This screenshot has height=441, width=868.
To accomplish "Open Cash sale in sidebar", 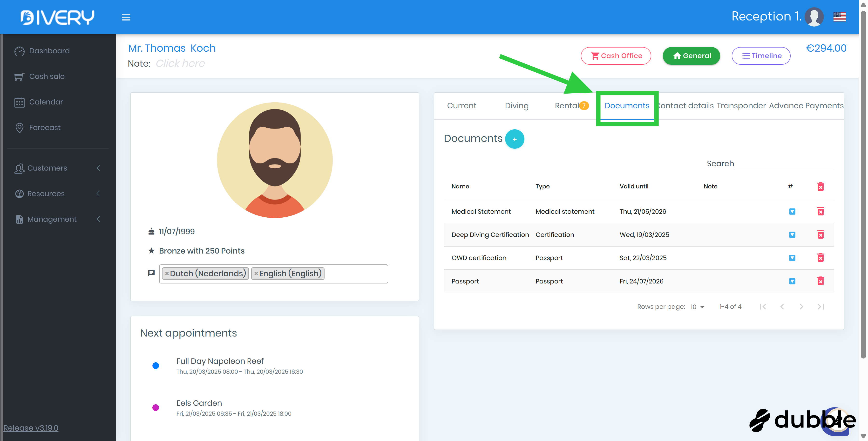I will click(x=47, y=76).
